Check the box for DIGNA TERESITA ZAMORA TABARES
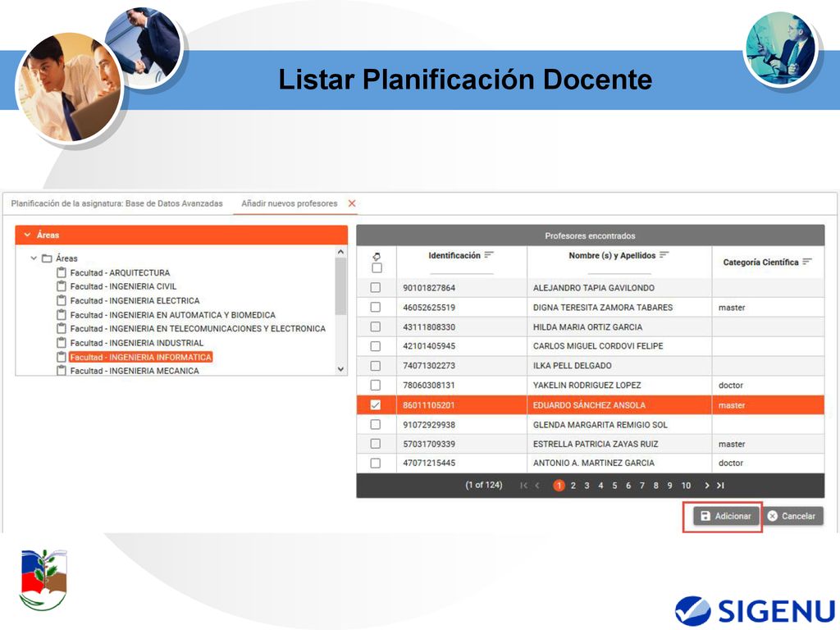The height and width of the screenshot is (630, 840). pyautogui.click(x=376, y=307)
